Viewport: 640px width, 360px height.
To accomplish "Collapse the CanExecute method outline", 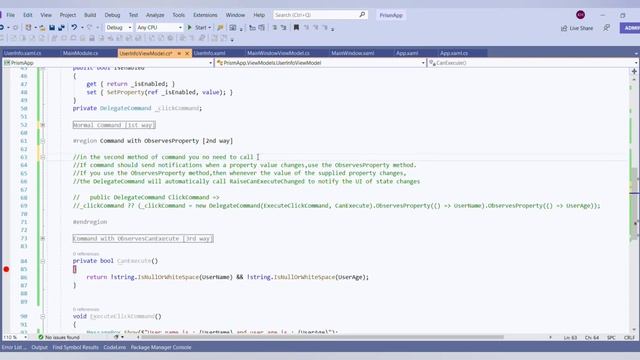I will [x=42, y=261].
